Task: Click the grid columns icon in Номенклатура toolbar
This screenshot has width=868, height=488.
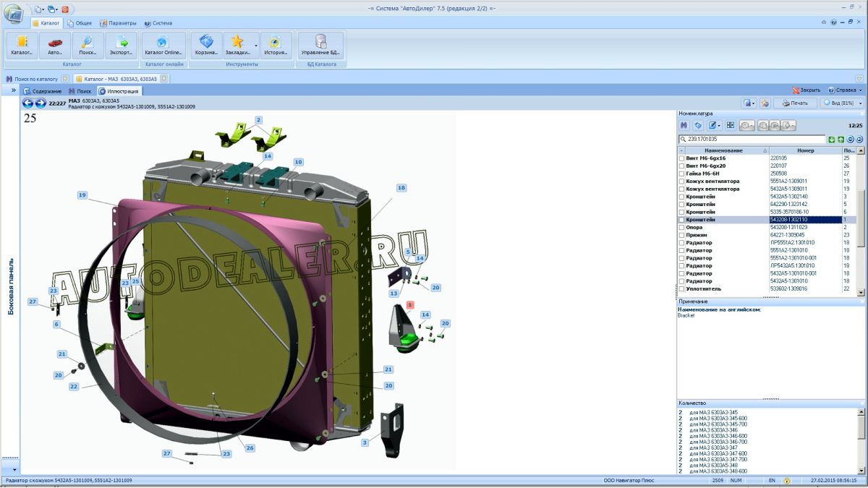Action: click(731, 125)
